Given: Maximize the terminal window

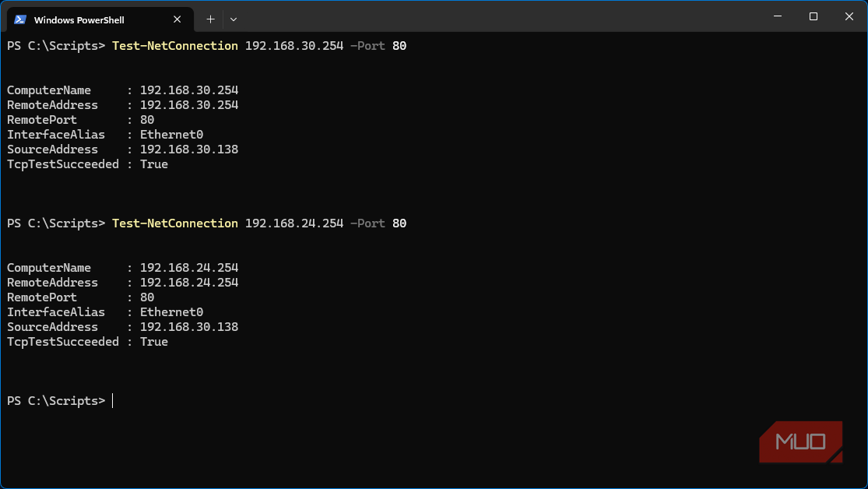Looking at the screenshot, I should [x=814, y=16].
